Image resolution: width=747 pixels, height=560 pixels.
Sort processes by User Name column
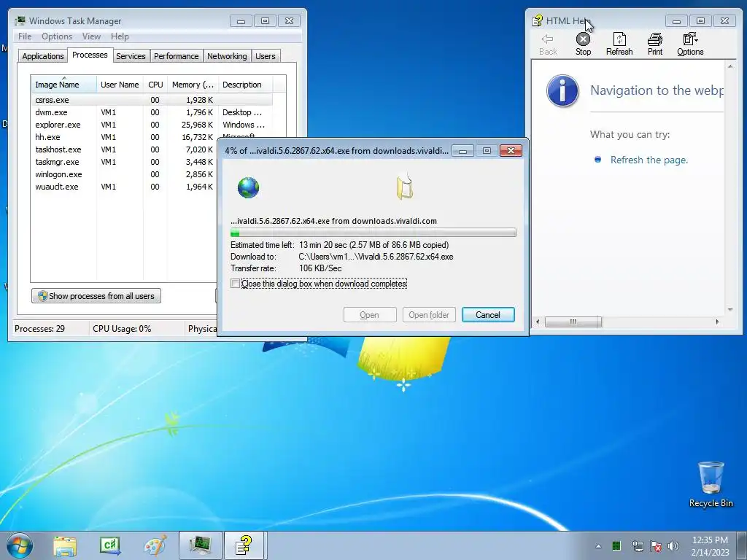[120, 85]
